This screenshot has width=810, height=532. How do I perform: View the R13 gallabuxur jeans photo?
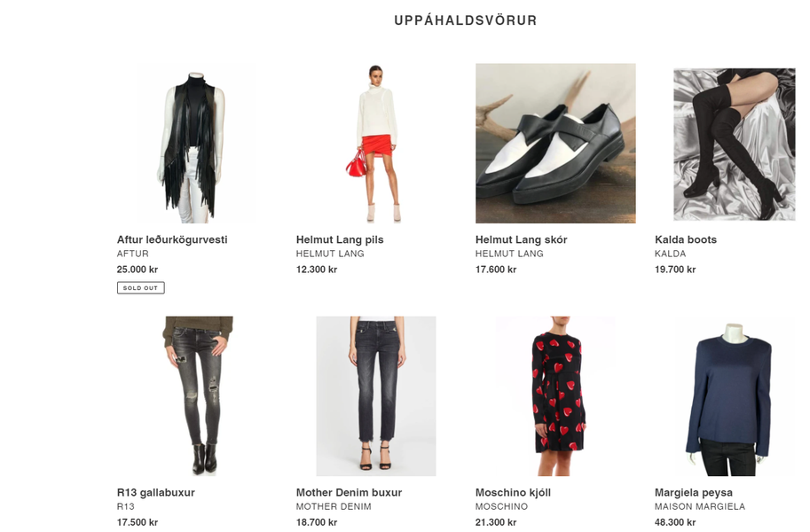(x=198, y=396)
